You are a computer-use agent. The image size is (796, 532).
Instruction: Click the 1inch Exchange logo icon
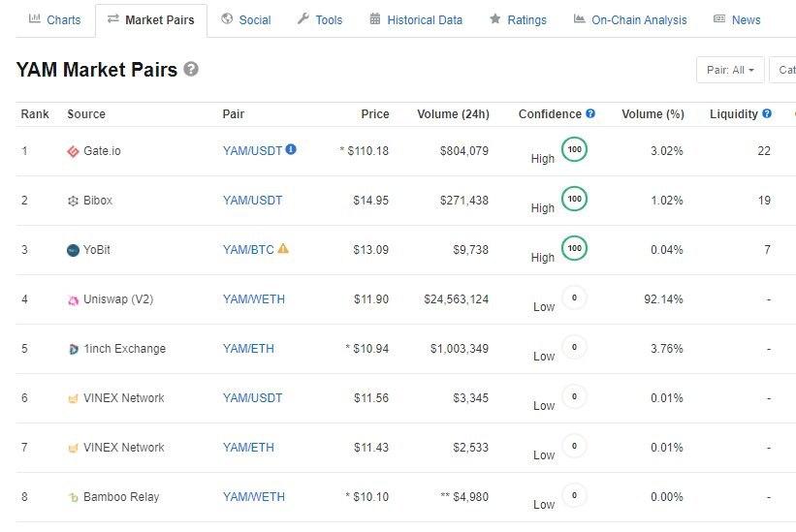click(x=73, y=349)
